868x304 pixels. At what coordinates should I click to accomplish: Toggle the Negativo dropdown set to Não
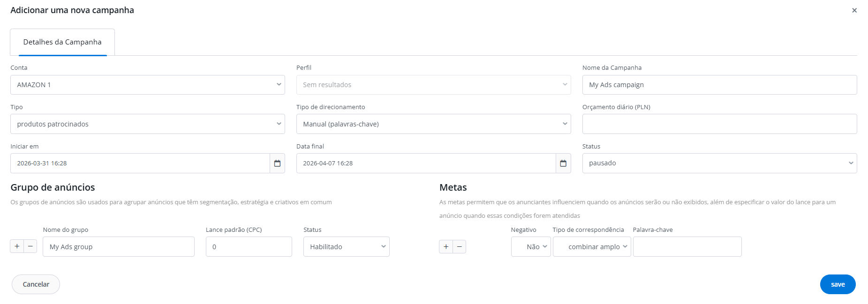click(531, 247)
